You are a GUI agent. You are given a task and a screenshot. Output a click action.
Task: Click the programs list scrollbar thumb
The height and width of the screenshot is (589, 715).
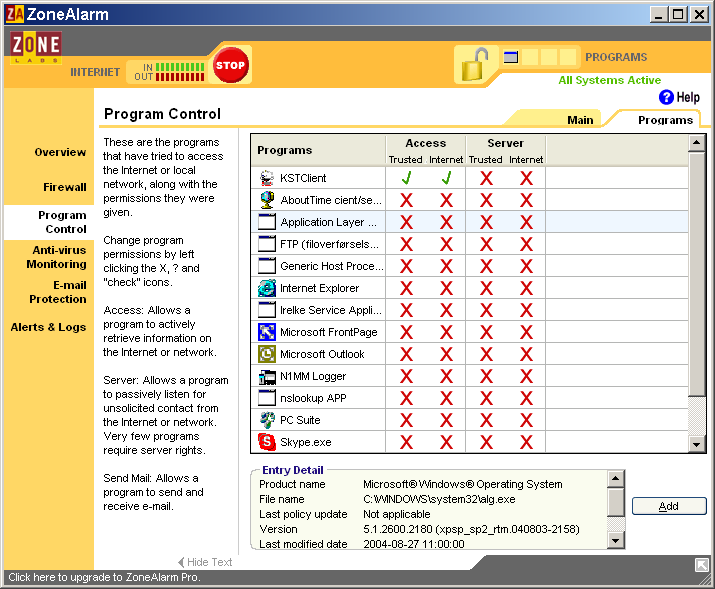click(x=696, y=274)
